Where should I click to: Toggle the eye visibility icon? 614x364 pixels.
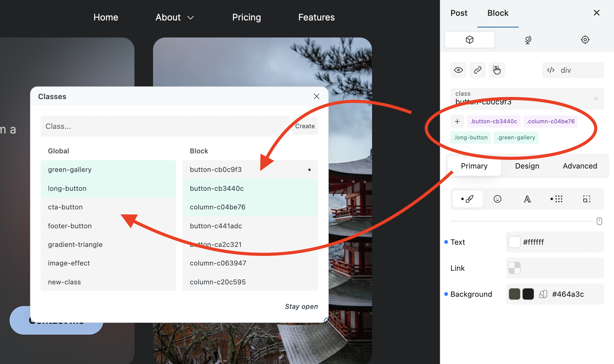(x=458, y=70)
